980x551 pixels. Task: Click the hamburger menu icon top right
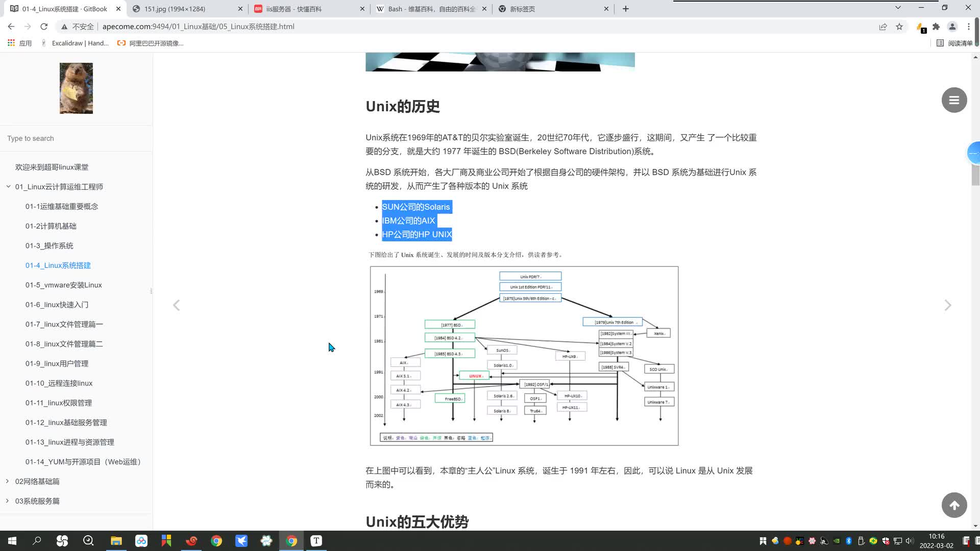tap(955, 99)
